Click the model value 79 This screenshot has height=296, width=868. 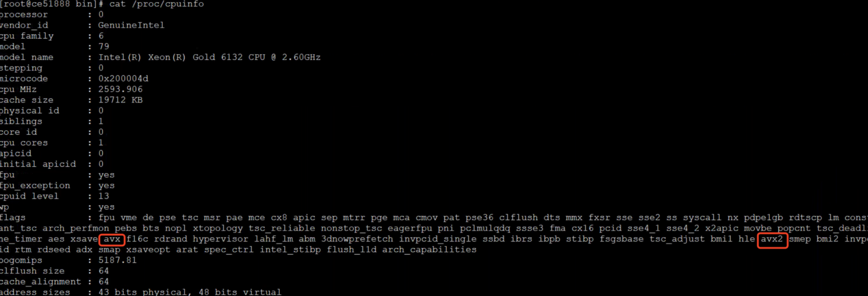(104, 46)
